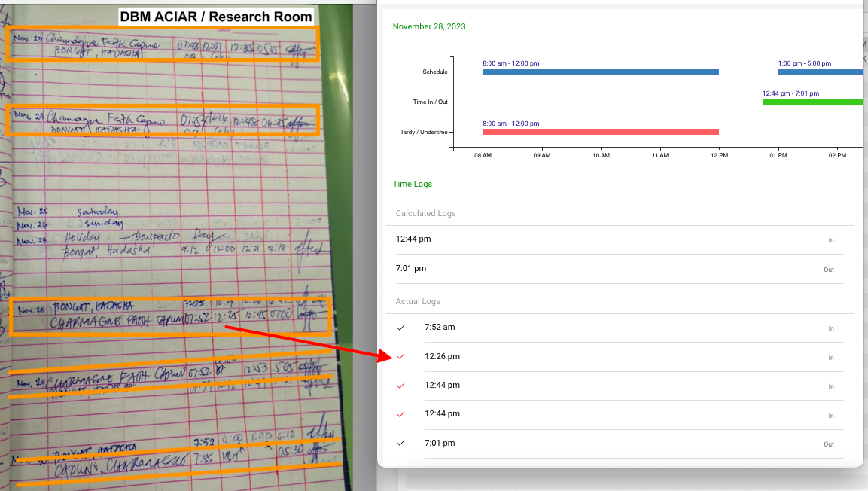Click red checkmark of second 12:44 pm actual log
868x491 pixels.
[400, 414]
